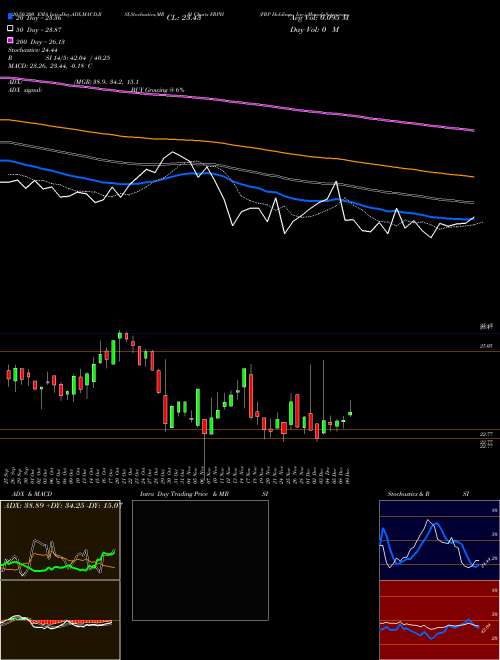The height and width of the screenshot is (660, 500).
Task: Click the white 50 Day EMA legend swatch
Action: pyautogui.click(x=11, y=29)
